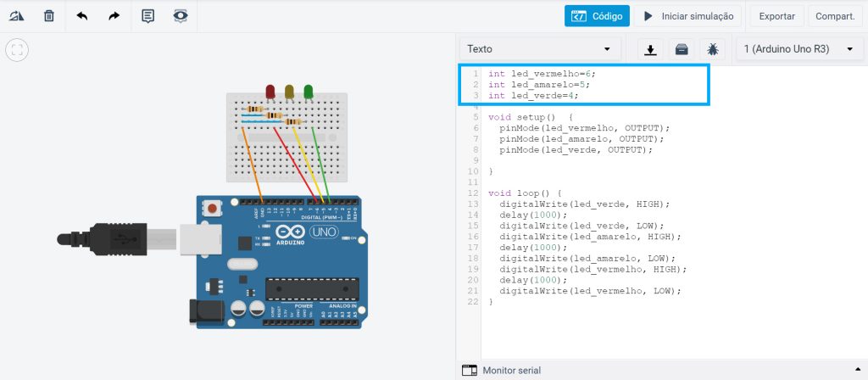Viewport: 868px width, 380px height.
Task: Click 'digitalWrite(led_verde, HIGH);' line
Action: (x=585, y=204)
